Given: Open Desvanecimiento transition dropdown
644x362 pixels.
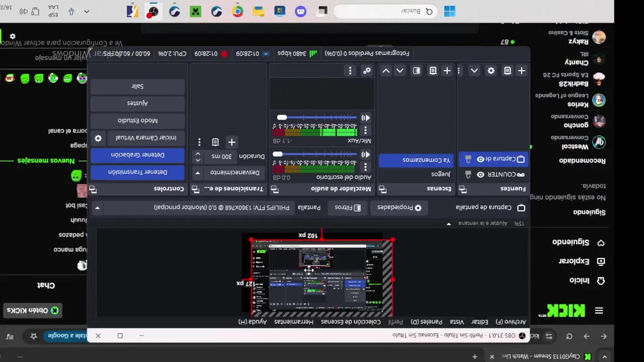Looking at the screenshot, I should coord(229,172).
